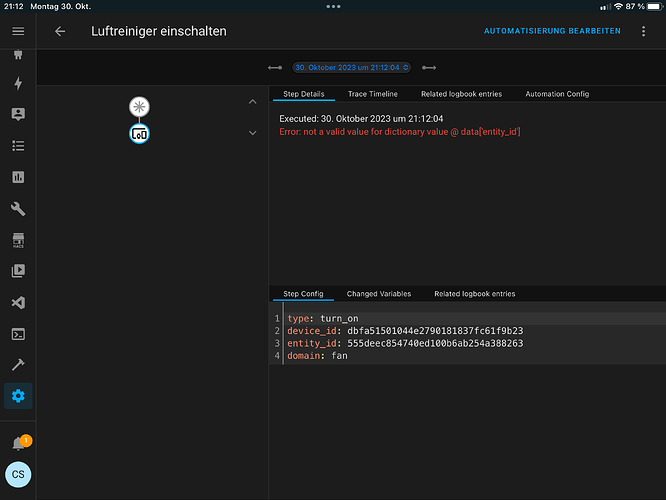Open Settings gear in sidebar

tap(18, 396)
